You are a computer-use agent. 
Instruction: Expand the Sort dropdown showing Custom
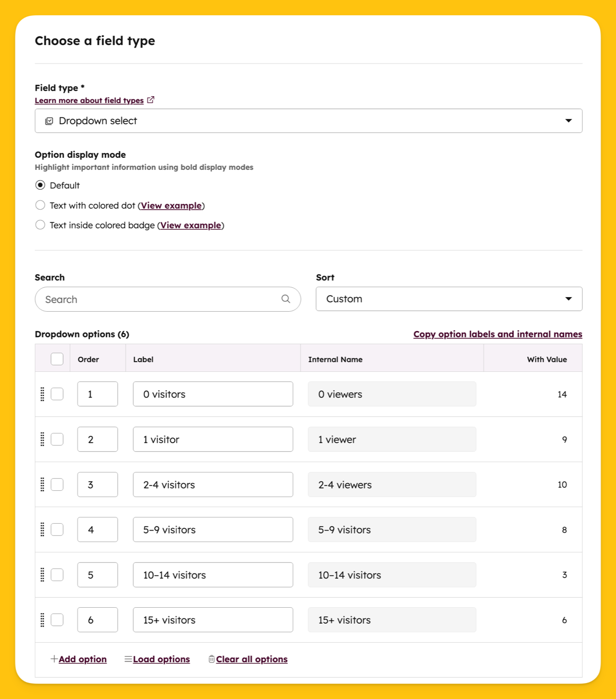449,299
